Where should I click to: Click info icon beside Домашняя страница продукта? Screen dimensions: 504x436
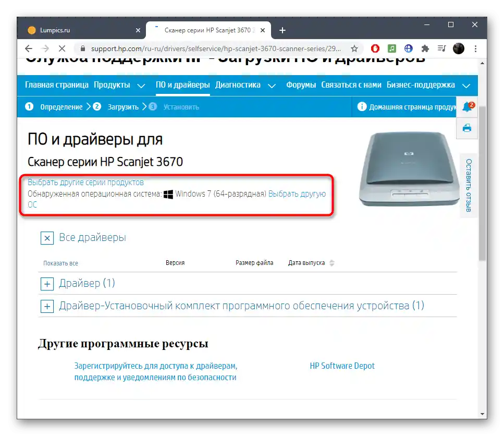(x=362, y=106)
